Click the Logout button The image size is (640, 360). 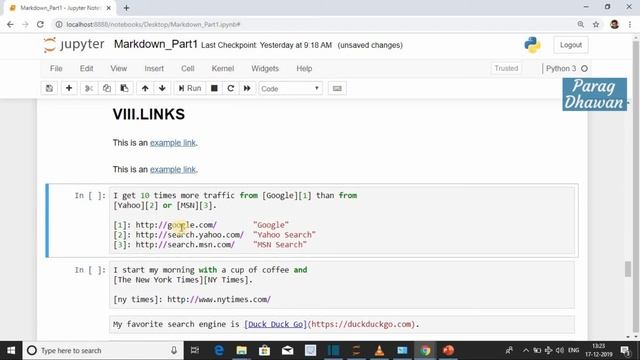[571, 45]
